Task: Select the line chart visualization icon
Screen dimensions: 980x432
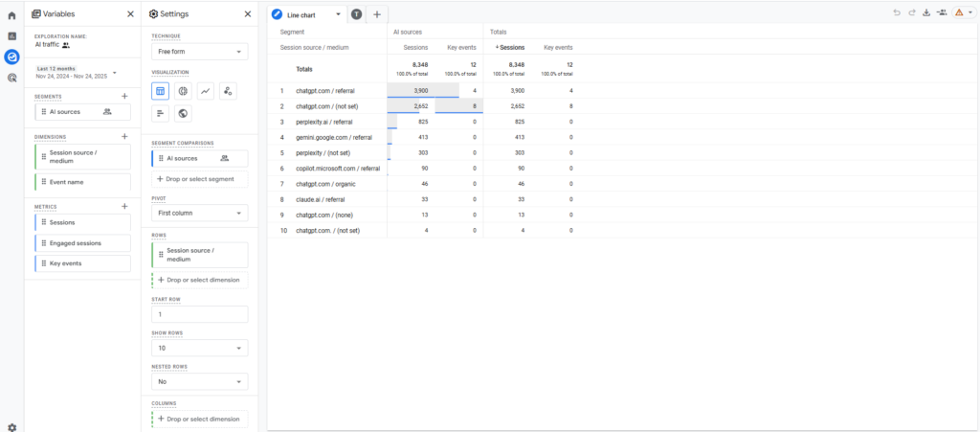Action: click(205, 91)
